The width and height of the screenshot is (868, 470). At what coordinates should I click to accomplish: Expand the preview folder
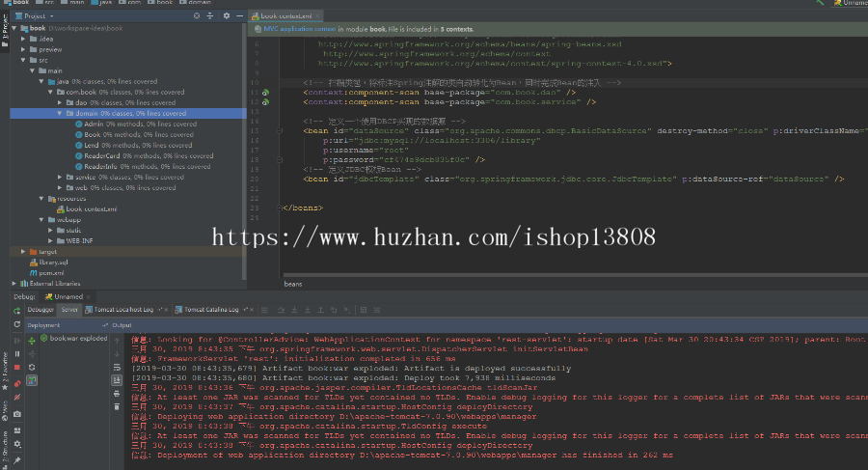tap(23, 49)
